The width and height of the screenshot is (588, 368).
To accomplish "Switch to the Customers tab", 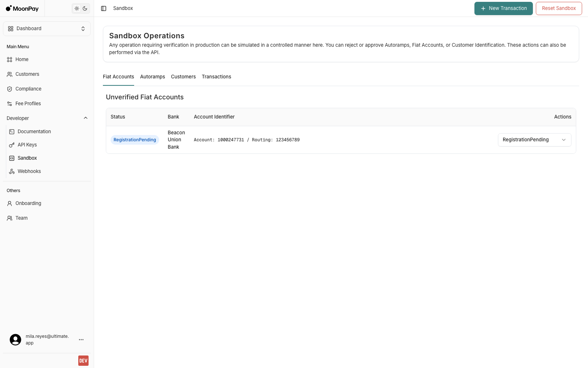I will click(x=183, y=77).
